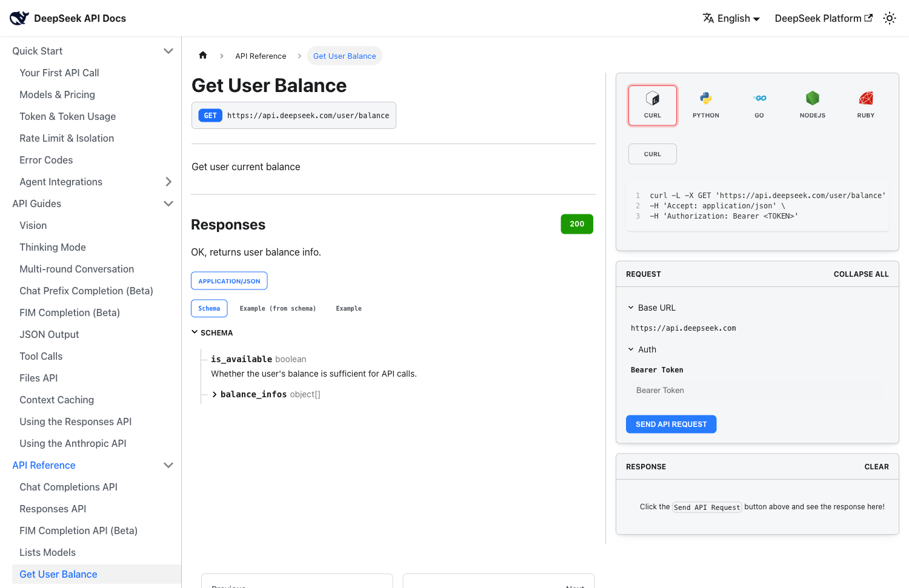The width and height of the screenshot is (909, 588).
Task: Click the GET endpoint URL box
Action: [294, 116]
